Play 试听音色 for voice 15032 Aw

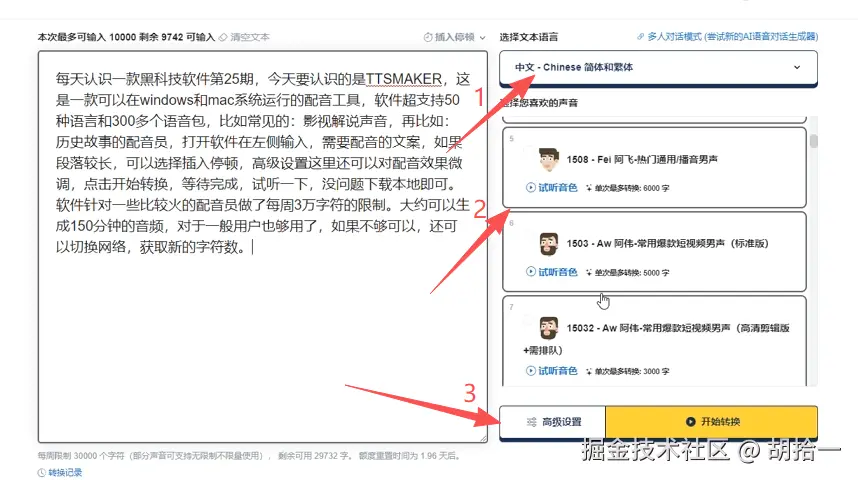pos(552,371)
